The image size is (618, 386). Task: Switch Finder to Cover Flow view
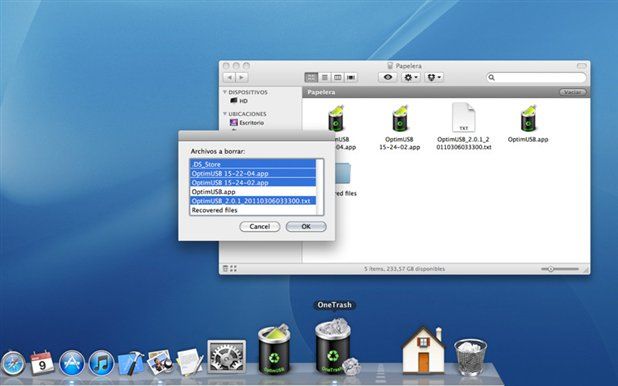click(351, 77)
